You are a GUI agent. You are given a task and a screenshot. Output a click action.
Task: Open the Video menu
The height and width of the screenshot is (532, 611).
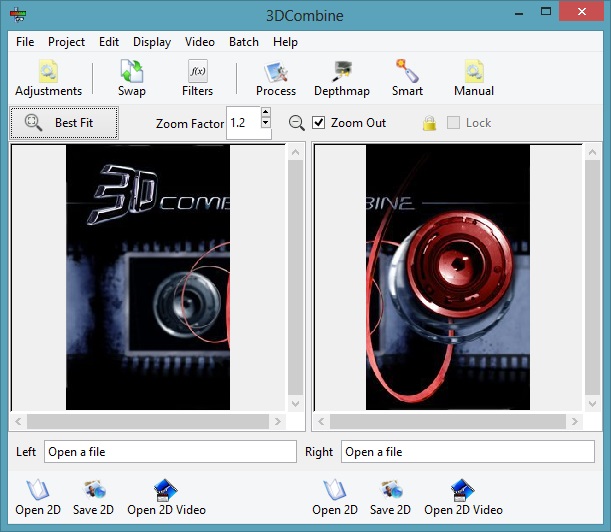click(200, 42)
